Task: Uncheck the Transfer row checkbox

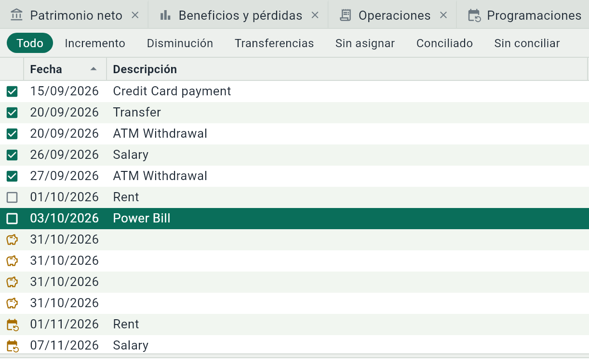Action: pyautogui.click(x=12, y=113)
